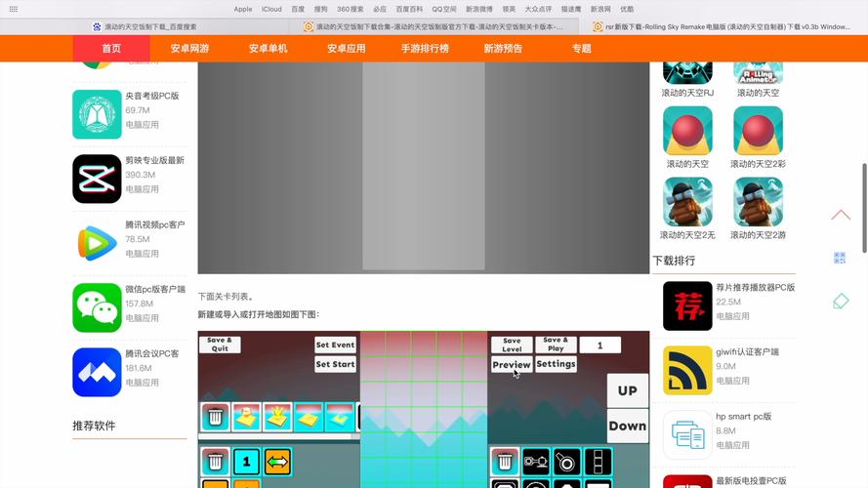This screenshot has height=488, width=868.
Task: Open the hp smart pc版 title link
Action: tap(743, 417)
